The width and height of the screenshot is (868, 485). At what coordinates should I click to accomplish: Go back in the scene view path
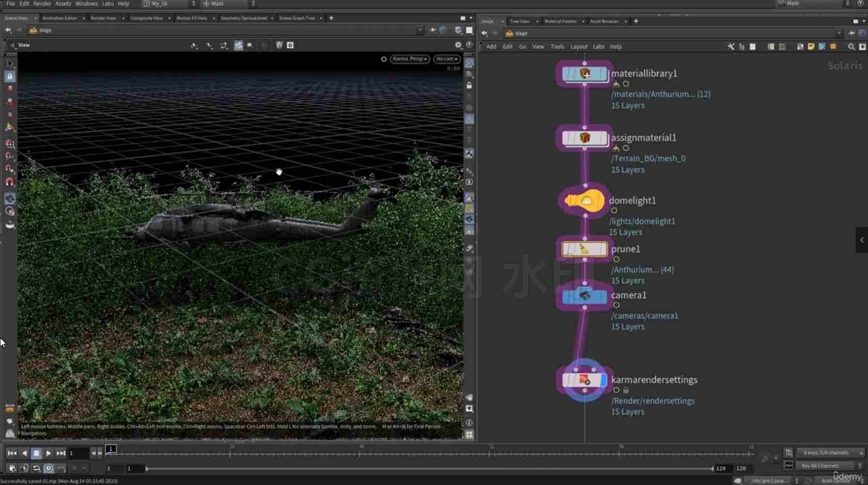pos(8,31)
